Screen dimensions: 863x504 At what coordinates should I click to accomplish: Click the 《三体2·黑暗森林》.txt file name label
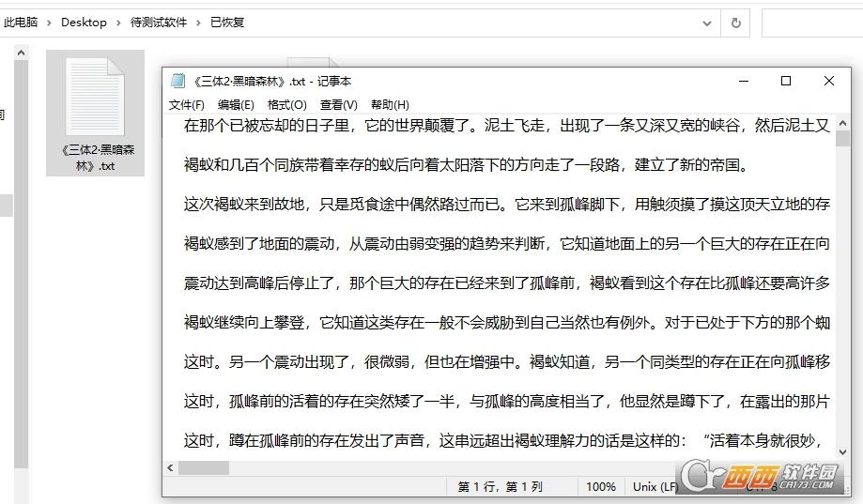96,158
